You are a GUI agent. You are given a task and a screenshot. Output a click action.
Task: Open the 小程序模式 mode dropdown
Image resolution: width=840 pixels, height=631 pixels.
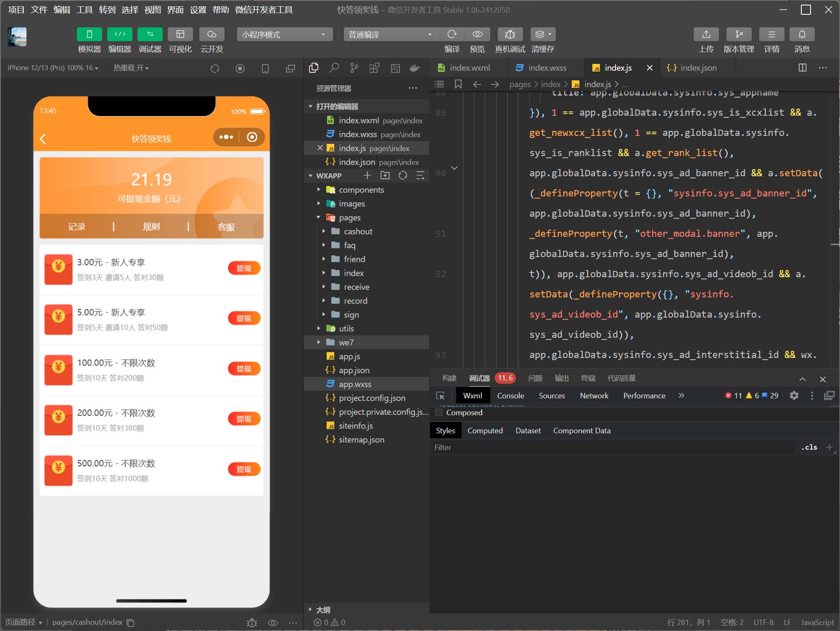click(x=285, y=34)
